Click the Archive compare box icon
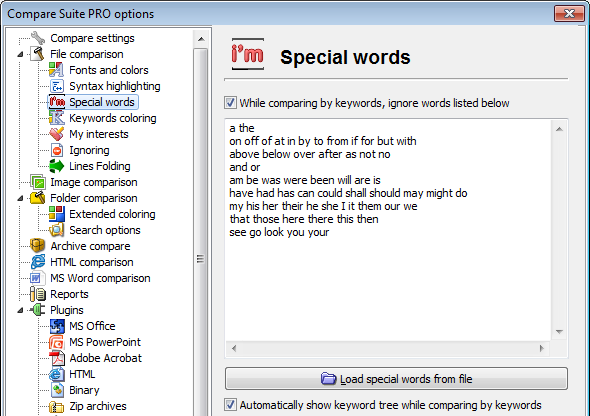The height and width of the screenshot is (416, 590). point(38,246)
